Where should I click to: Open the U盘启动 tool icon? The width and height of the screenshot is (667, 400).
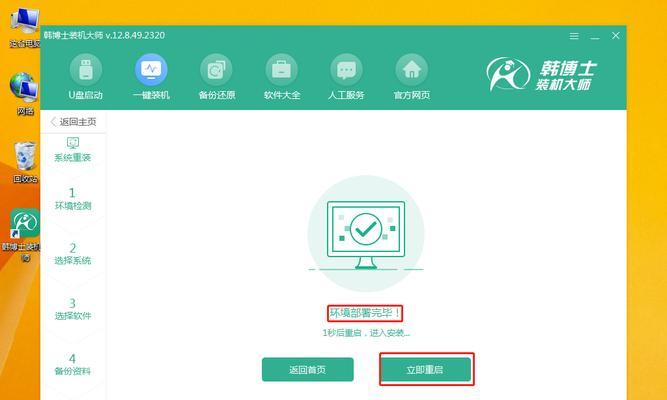click(x=86, y=78)
